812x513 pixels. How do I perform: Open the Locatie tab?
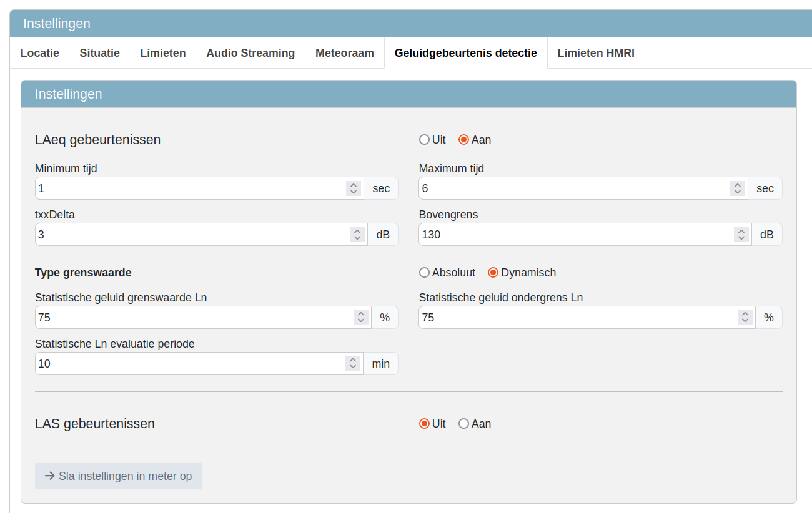40,53
